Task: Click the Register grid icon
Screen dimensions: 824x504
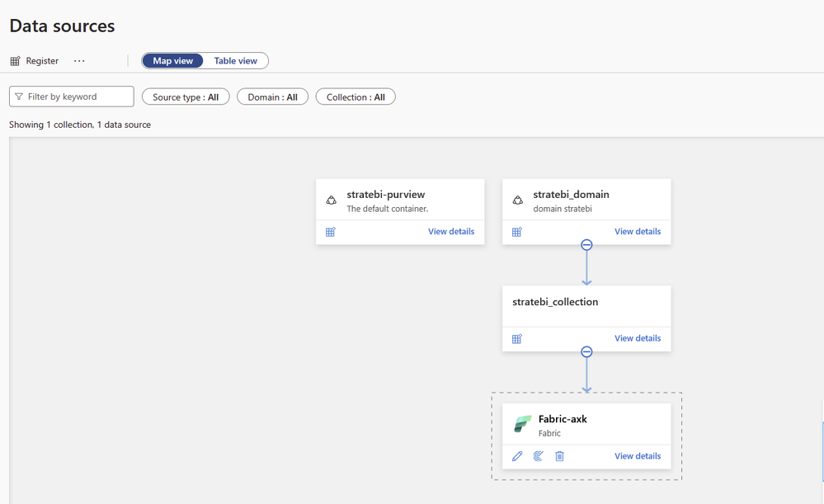Action: 15,61
